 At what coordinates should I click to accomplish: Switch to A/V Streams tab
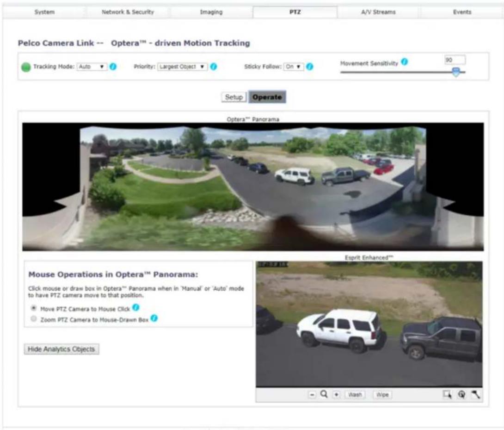[378, 12]
